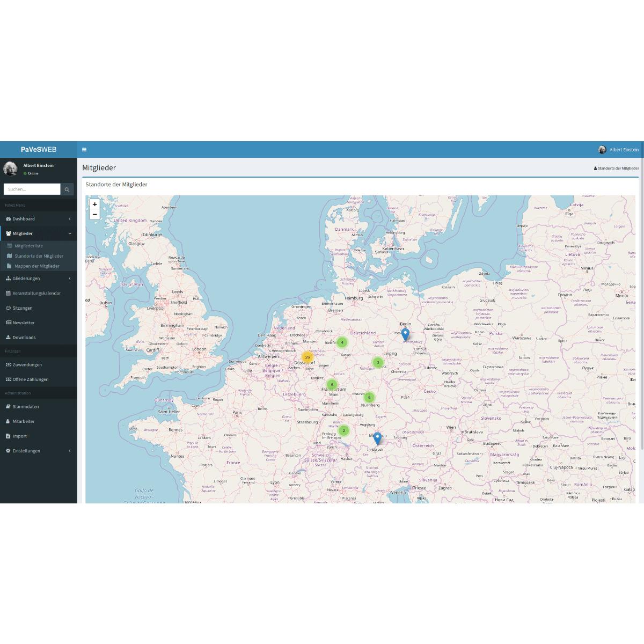Viewport: 644px width, 644px height.
Task: Open Zuwendungen under Finanzen
Action: (x=39, y=365)
